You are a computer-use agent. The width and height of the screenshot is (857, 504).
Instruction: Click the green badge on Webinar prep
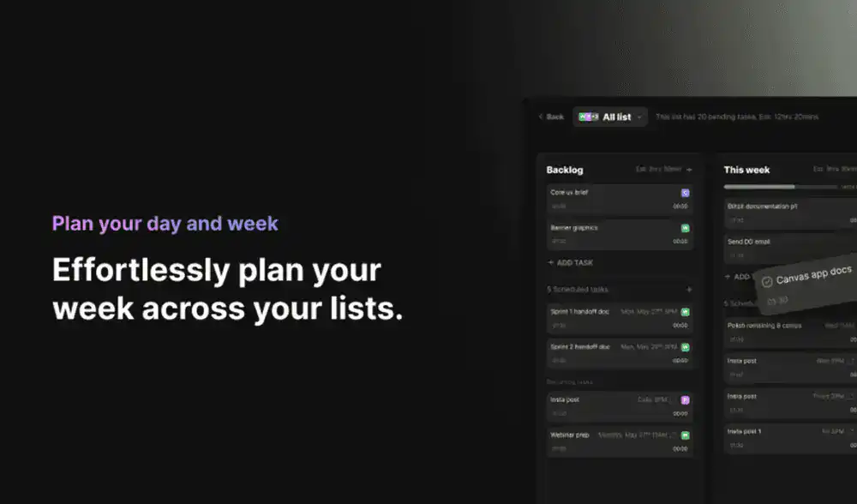pos(685,435)
